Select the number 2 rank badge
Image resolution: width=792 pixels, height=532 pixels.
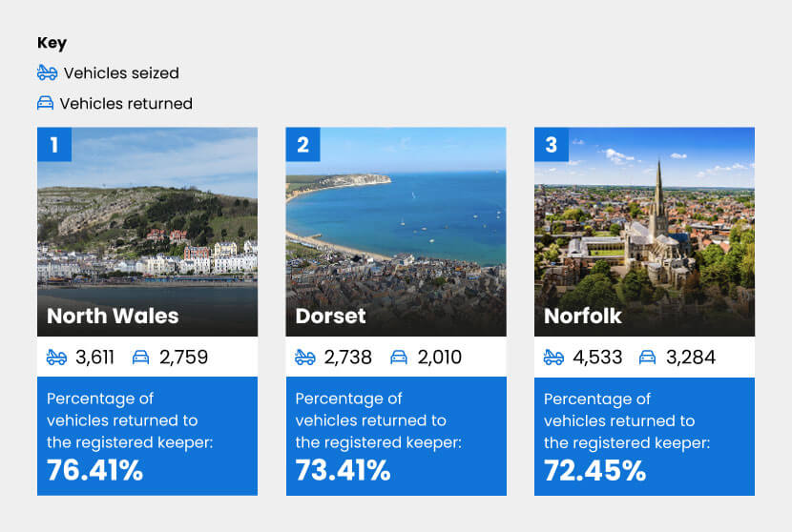click(303, 145)
